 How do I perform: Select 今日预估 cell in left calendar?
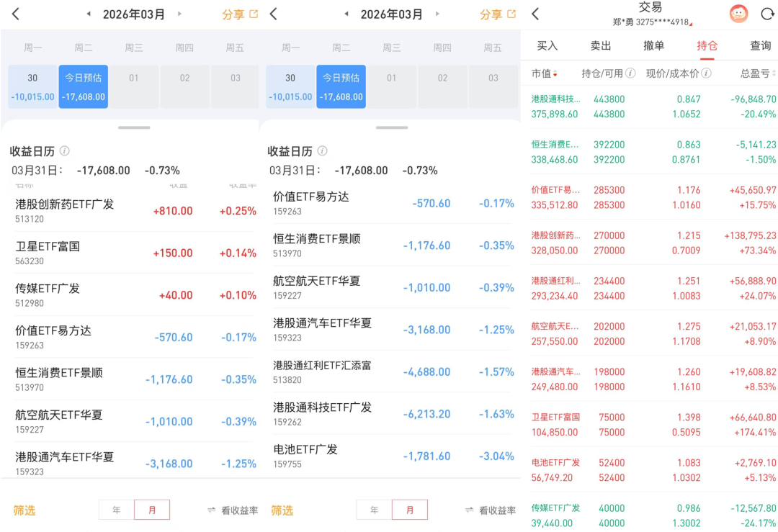pos(84,86)
